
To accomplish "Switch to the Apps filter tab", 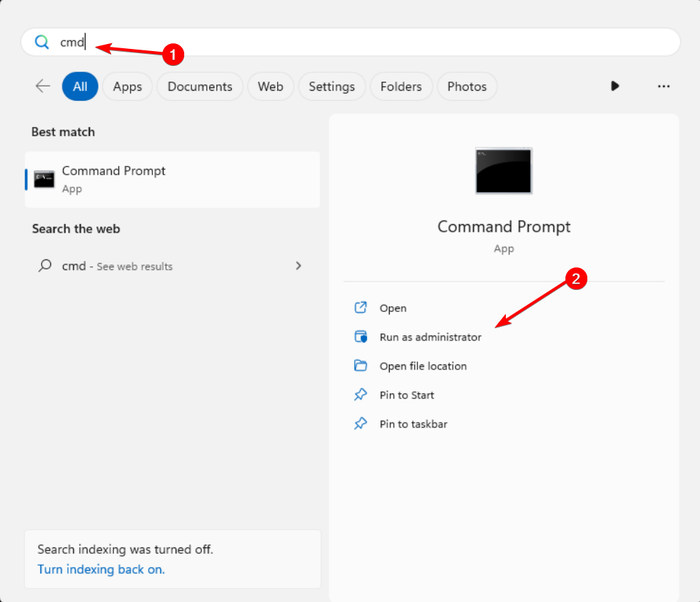I will (128, 87).
